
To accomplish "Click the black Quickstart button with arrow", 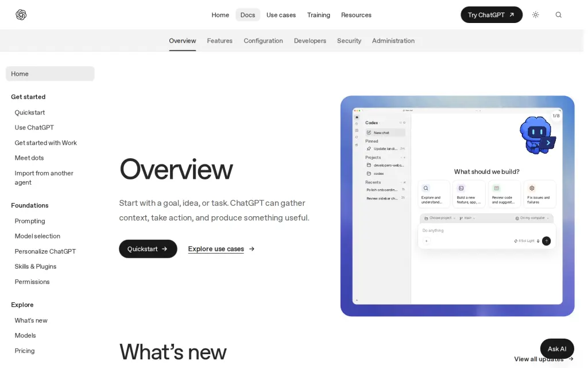I will point(148,248).
